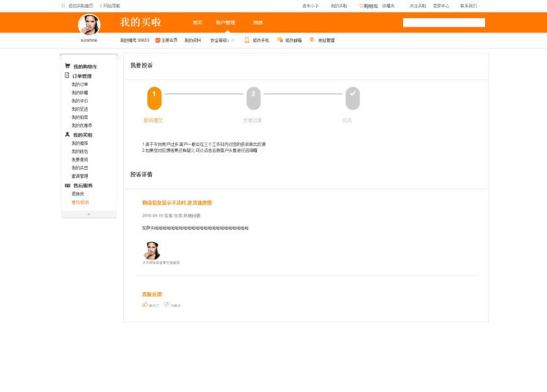Viewport: 547px width, 392px height.
Task: Click the checkmark final step circle
Action: [x=353, y=98]
